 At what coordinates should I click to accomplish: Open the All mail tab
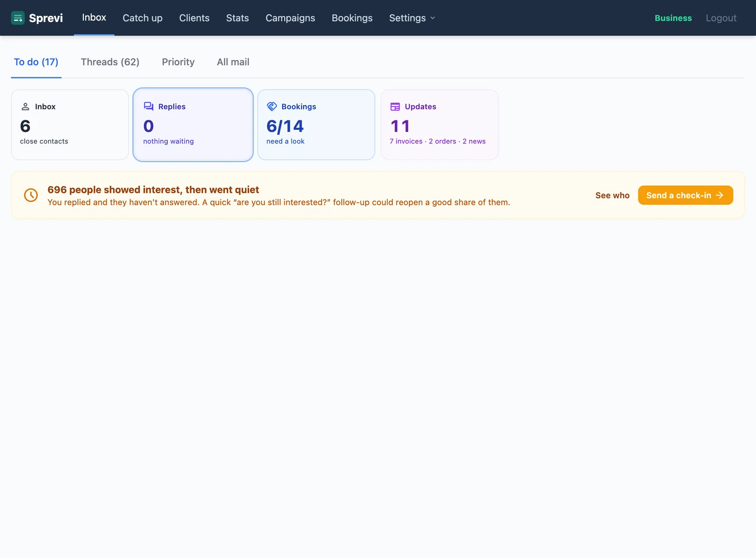pos(233,62)
